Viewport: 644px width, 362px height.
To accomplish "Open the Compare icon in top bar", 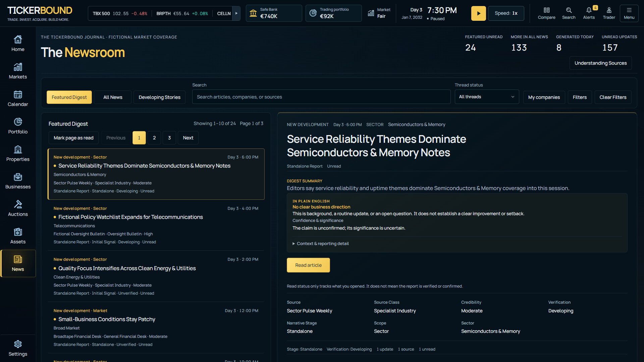I will coord(546,13).
